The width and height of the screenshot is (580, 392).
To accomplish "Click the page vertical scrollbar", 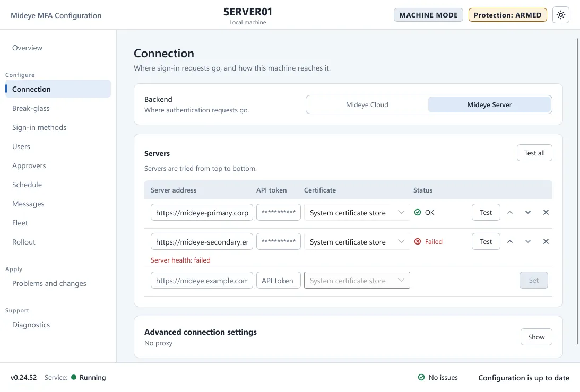I will coord(577,190).
